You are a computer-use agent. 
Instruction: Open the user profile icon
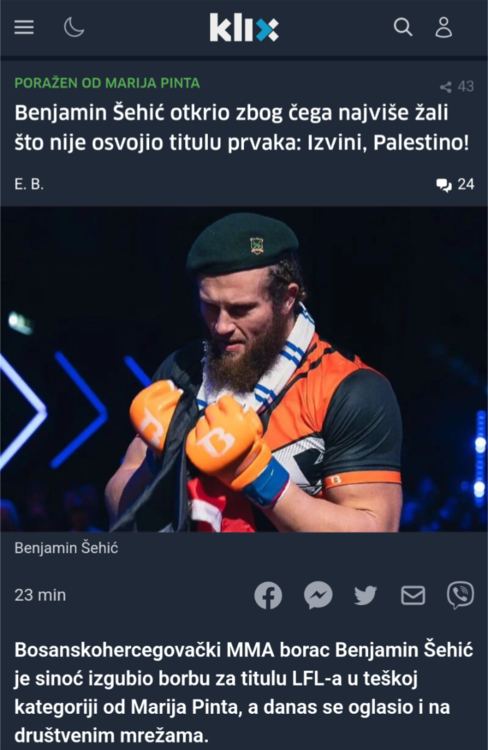click(444, 27)
